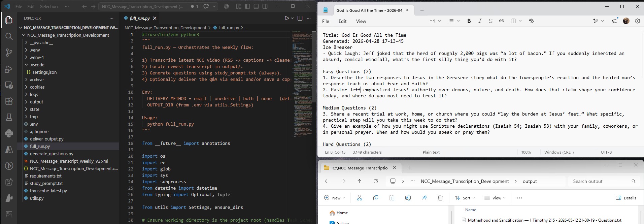This screenshot has height=224, width=644.
Task: Expand the archive folder in VS Code Explorer
Action: click(x=26, y=79)
